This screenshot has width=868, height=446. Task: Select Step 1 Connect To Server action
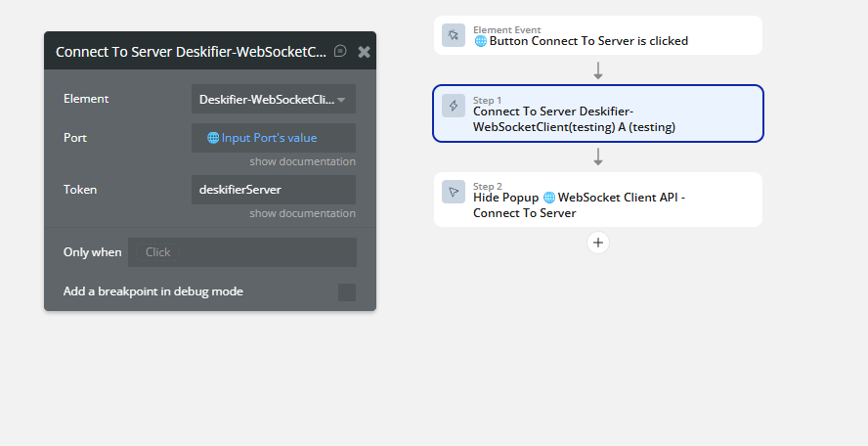tap(598, 113)
